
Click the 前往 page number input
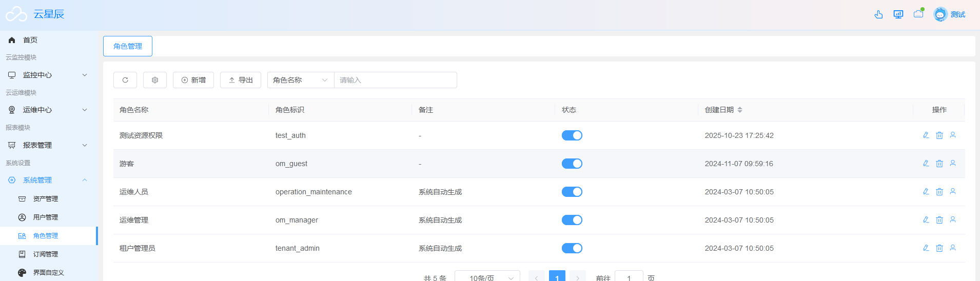pos(629,277)
